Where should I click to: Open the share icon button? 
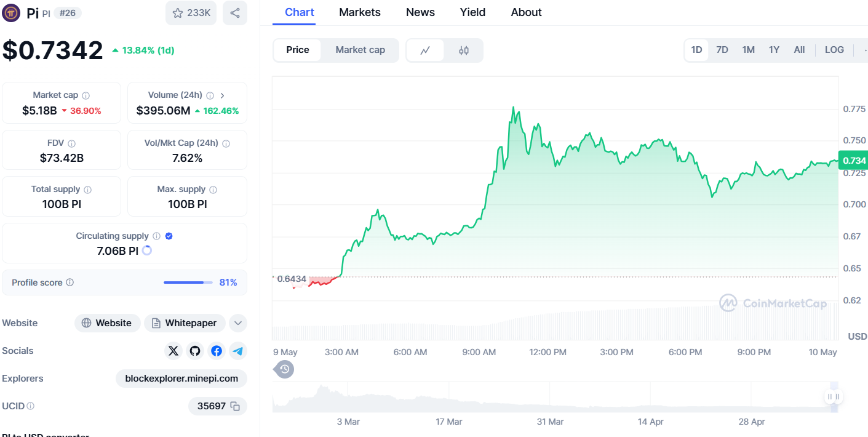[x=235, y=13]
